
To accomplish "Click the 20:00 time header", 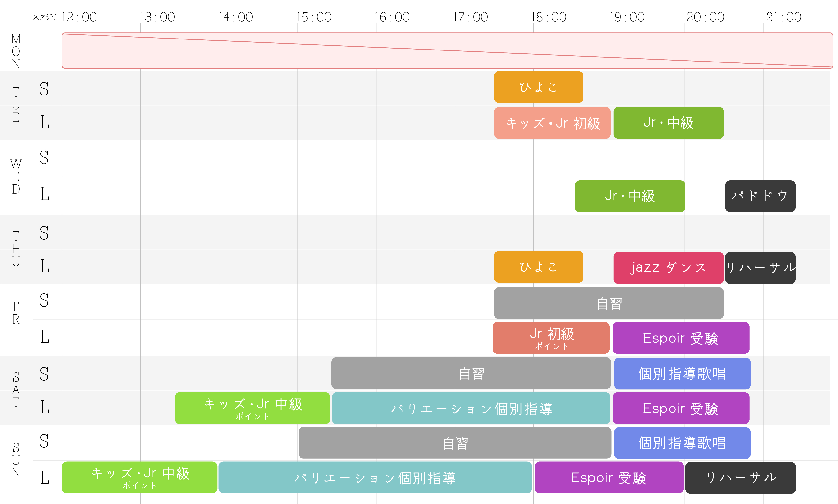I will [x=706, y=17].
